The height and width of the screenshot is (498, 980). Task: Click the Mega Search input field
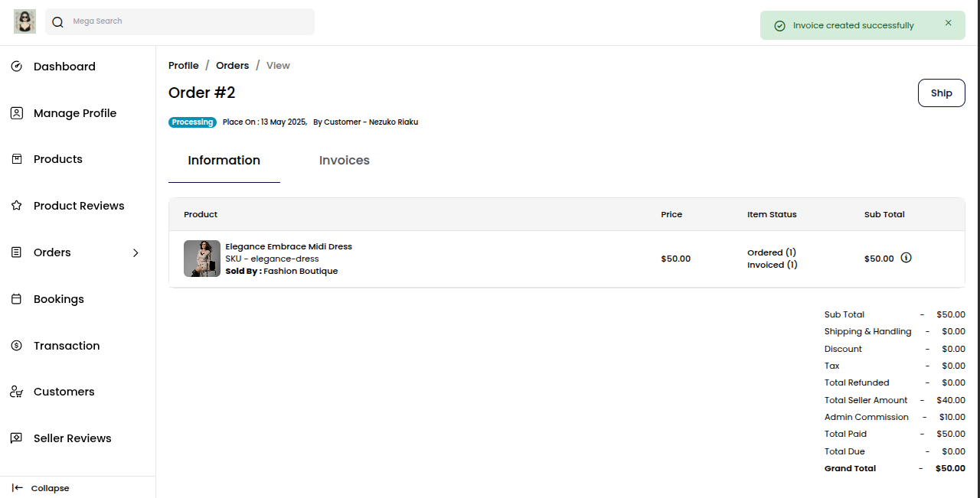188,21
